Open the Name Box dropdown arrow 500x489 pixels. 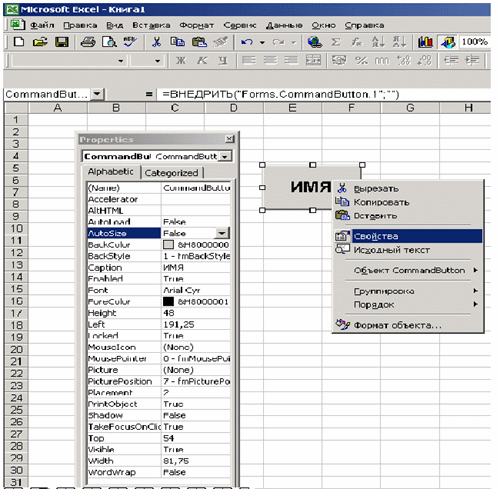pos(97,94)
